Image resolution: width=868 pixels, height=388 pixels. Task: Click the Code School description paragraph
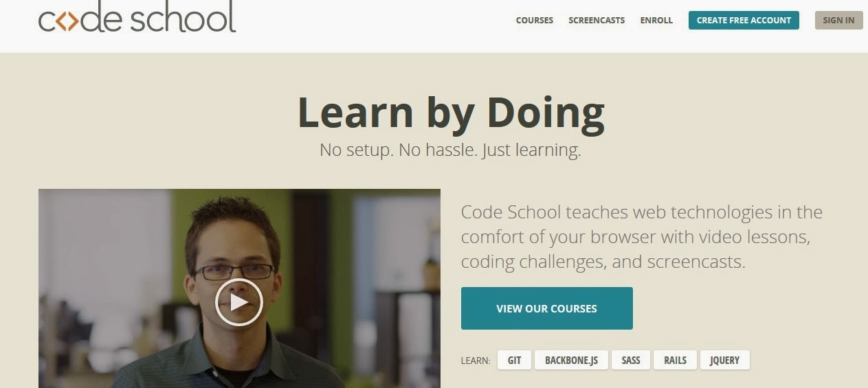click(x=641, y=237)
